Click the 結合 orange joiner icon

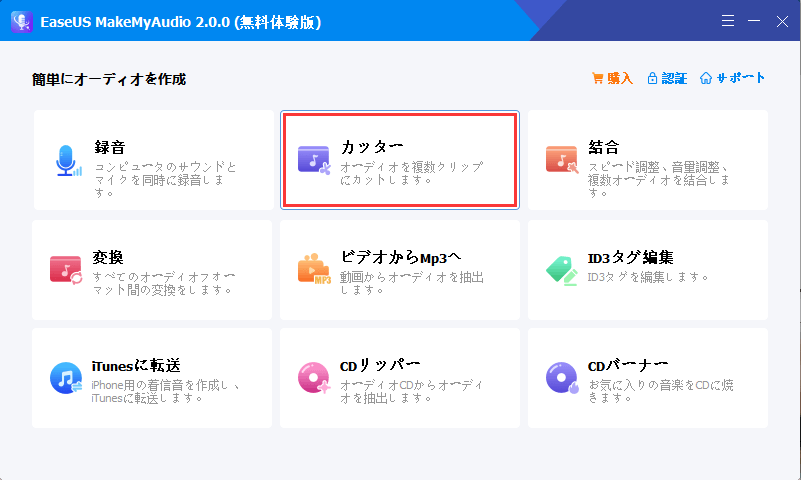coord(562,160)
